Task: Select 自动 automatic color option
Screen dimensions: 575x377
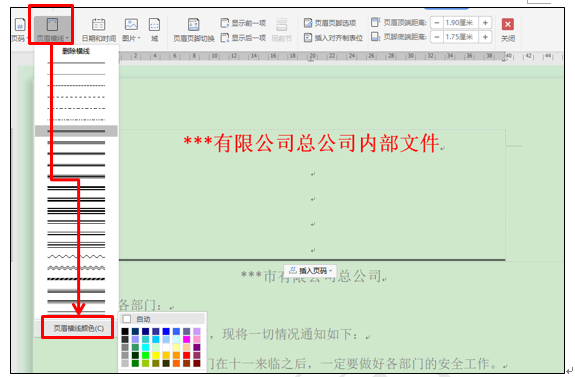Action: pos(162,319)
